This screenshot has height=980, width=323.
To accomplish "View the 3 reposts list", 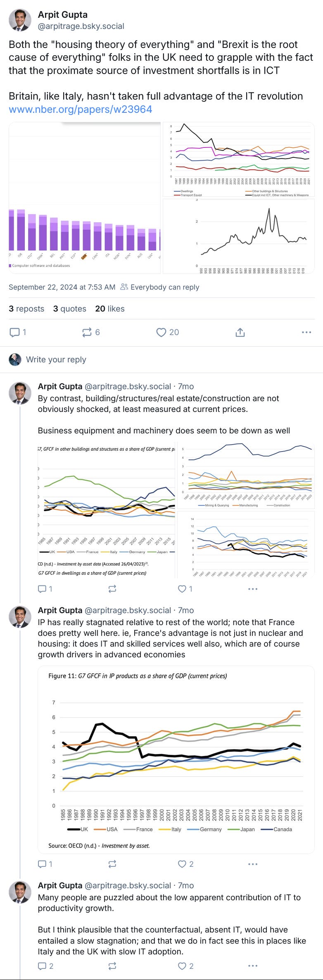I will 26,309.
